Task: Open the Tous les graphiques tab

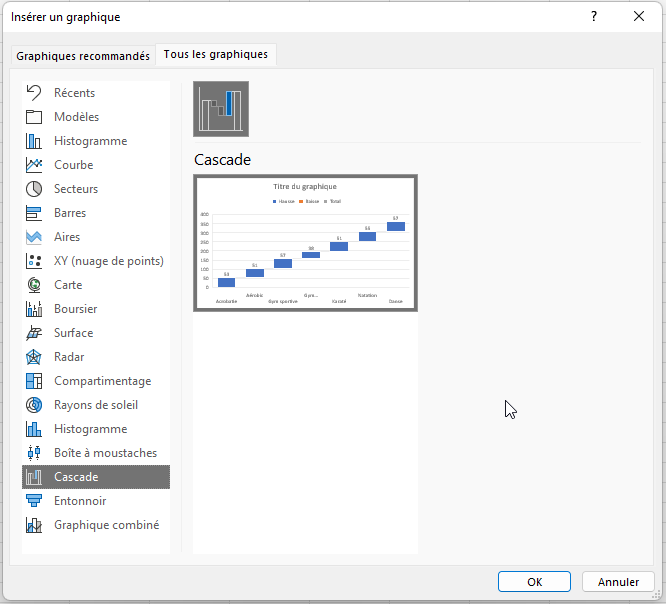Action: click(216, 55)
